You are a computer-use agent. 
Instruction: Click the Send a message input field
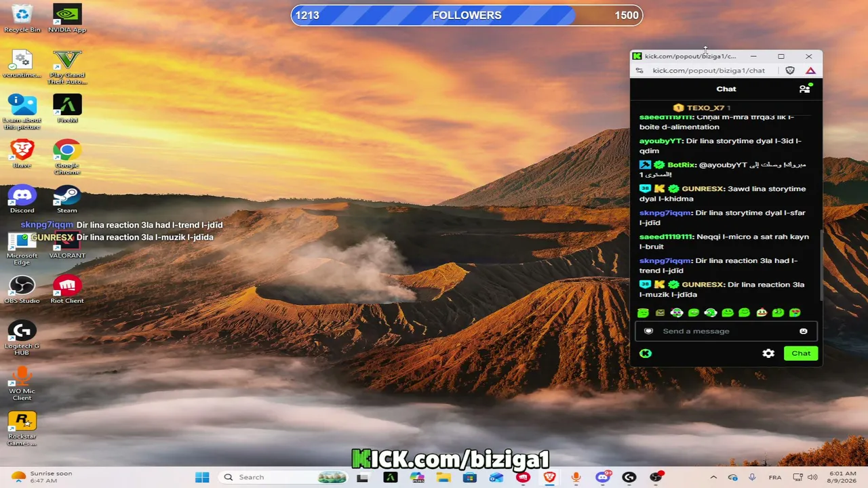(x=726, y=331)
